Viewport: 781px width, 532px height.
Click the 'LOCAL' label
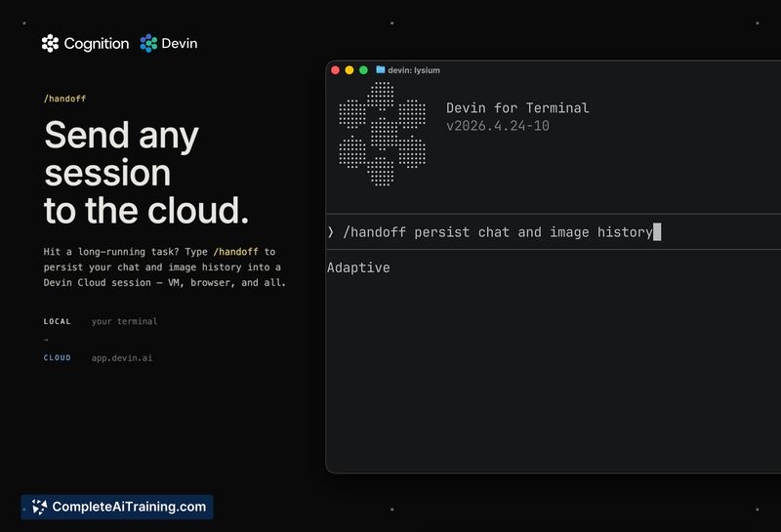point(58,321)
